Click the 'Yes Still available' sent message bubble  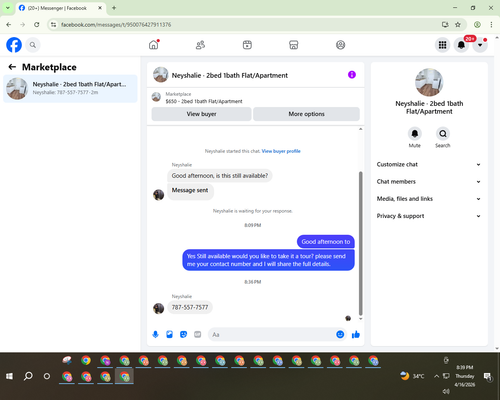tap(268, 260)
